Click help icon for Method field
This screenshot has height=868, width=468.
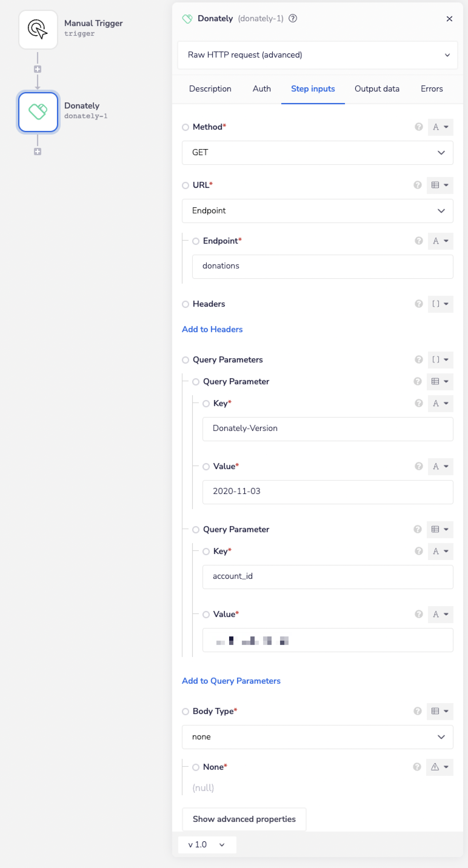(x=418, y=127)
